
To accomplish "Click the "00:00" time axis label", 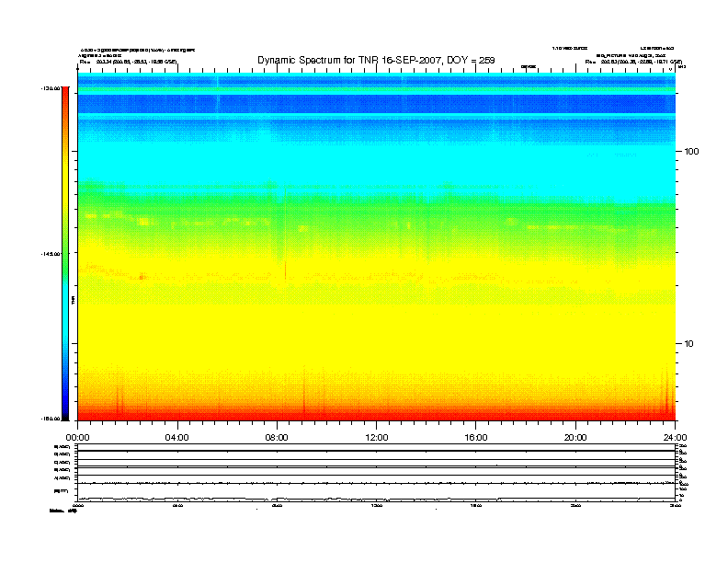I will tap(77, 438).
